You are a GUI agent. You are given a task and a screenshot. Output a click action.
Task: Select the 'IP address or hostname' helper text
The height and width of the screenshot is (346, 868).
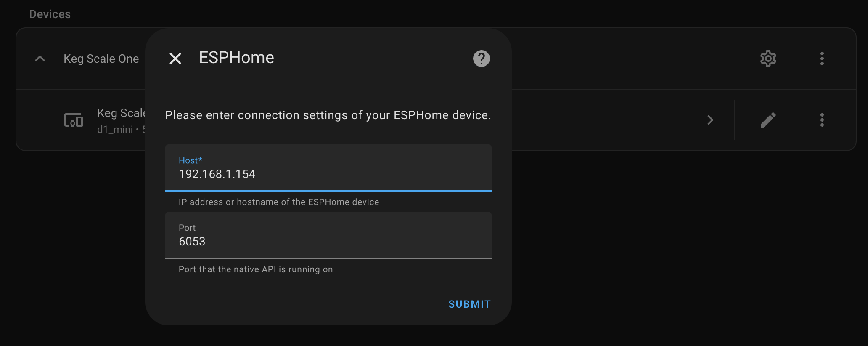279,202
